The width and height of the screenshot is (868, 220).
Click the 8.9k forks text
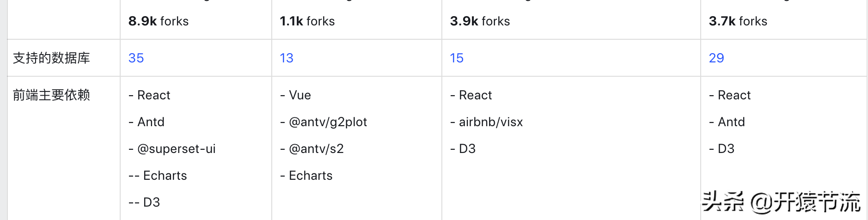[158, 21]
